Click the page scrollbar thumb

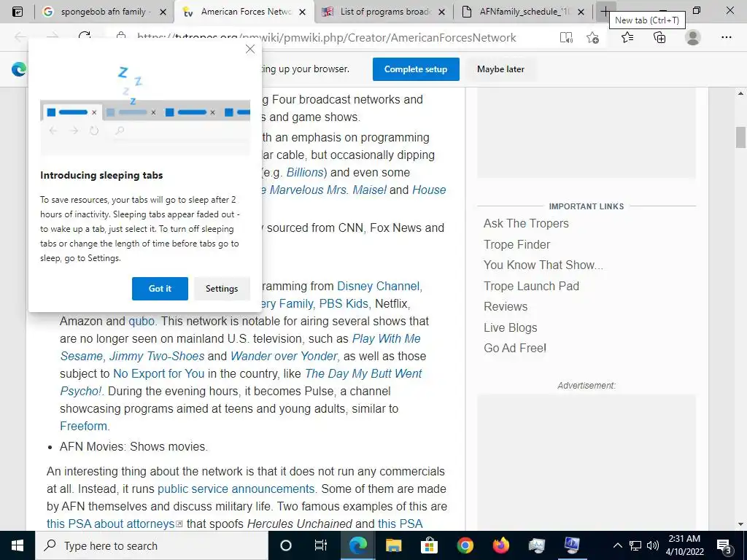click(x=740, y=138)
